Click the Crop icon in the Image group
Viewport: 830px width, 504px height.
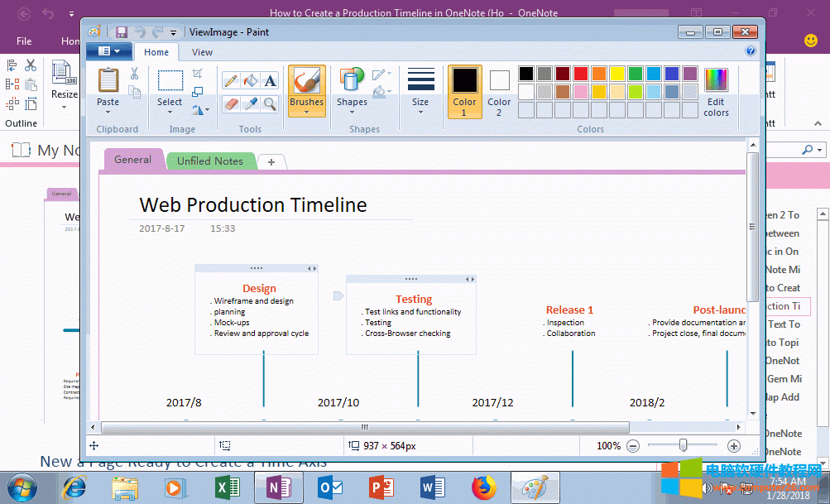tap(196, 74)
